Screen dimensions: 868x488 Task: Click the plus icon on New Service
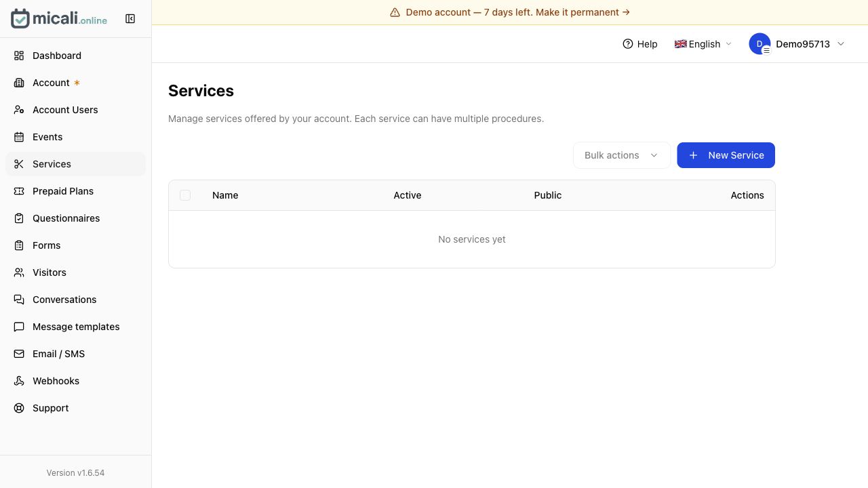coord(693,155)
